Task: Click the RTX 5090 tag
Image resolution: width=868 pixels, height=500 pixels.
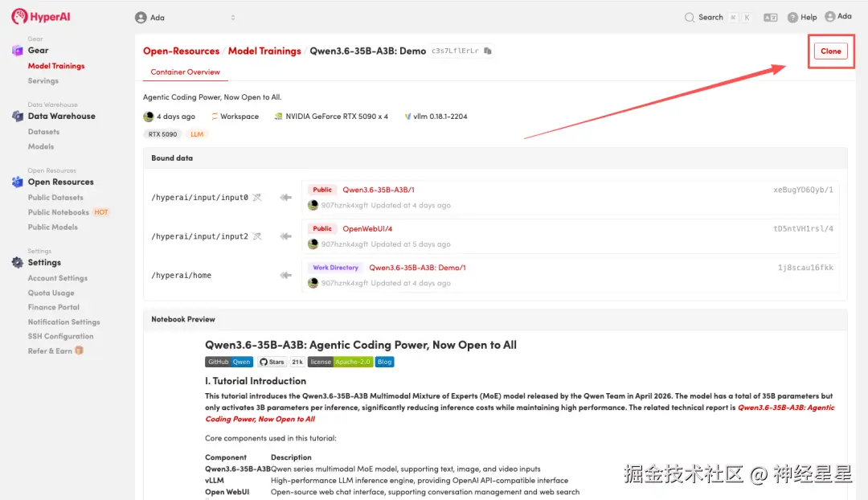Action: pyautogui.click(x=162, y=134)
